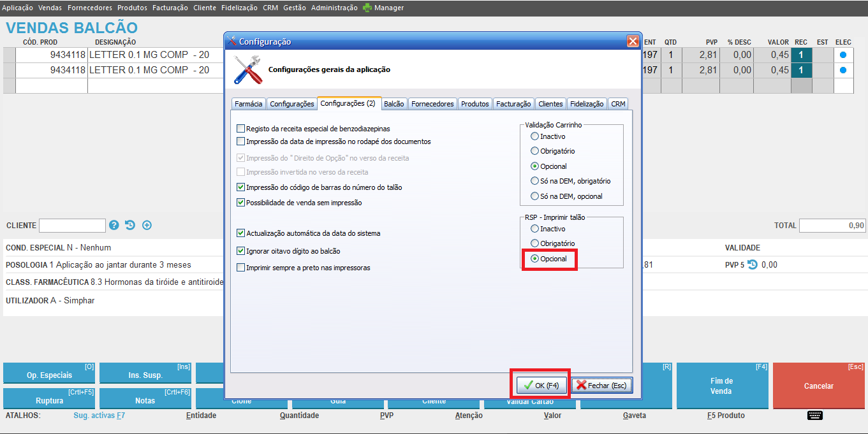Screen dimensions: 868x434
Task: Open the on-screen keyboard icon
Action: click(x=814, y=416)
